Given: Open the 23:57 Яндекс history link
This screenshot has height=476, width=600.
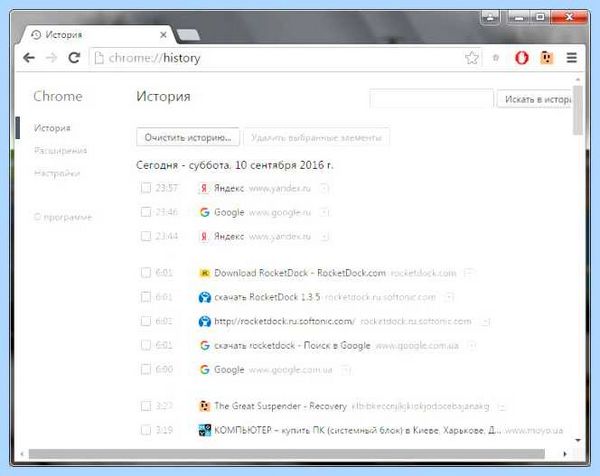Looking at the screenshot, I should [x=229, y=188].
